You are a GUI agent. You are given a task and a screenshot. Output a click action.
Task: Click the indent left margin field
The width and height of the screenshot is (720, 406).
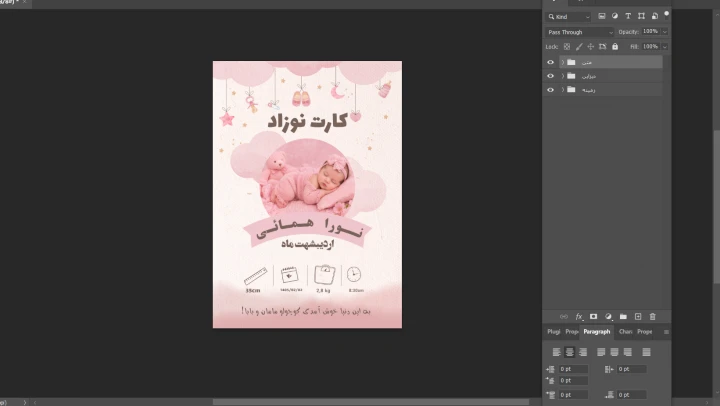pyautogui.click(x=573, y=369)
